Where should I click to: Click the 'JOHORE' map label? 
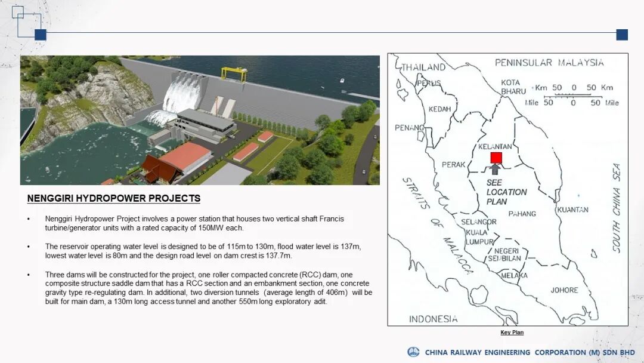pos(564,290)
